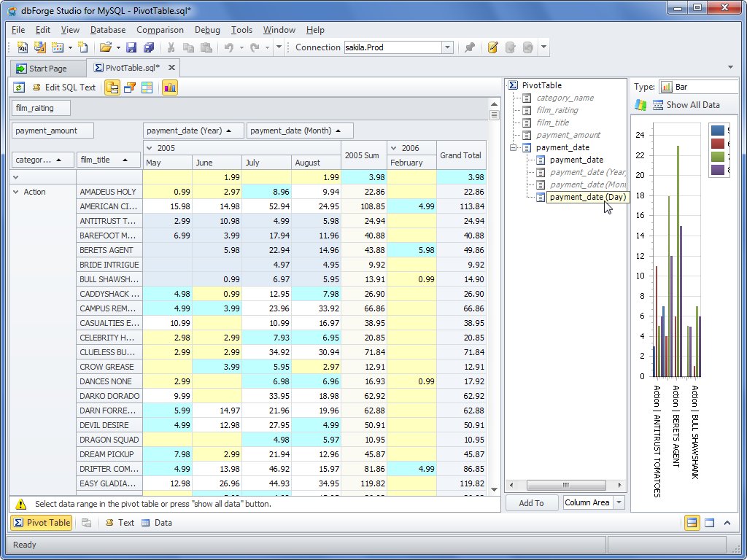Click the Show All Data button
This screenshot has width=747, height=560.
click(x=686, y=105)
